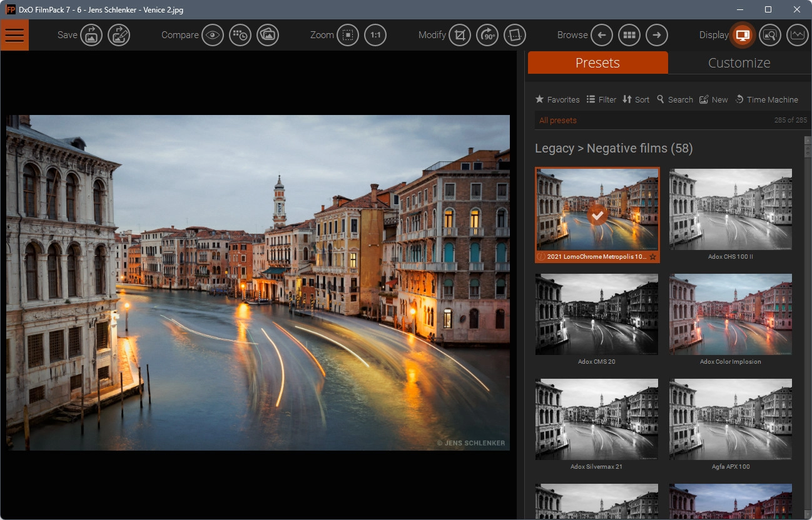Click the Save image export icon
The height and width of the screenshot is (520, 812).
click(x=91, y=35)
